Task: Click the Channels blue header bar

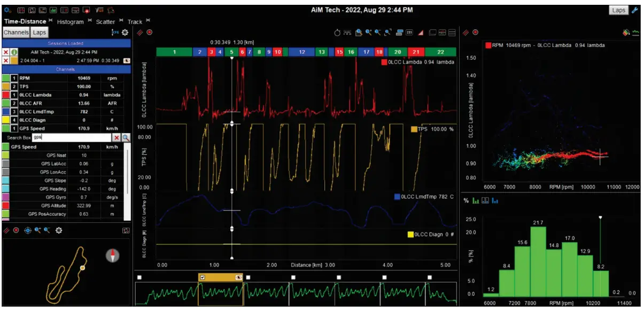Action: [67, 69]
